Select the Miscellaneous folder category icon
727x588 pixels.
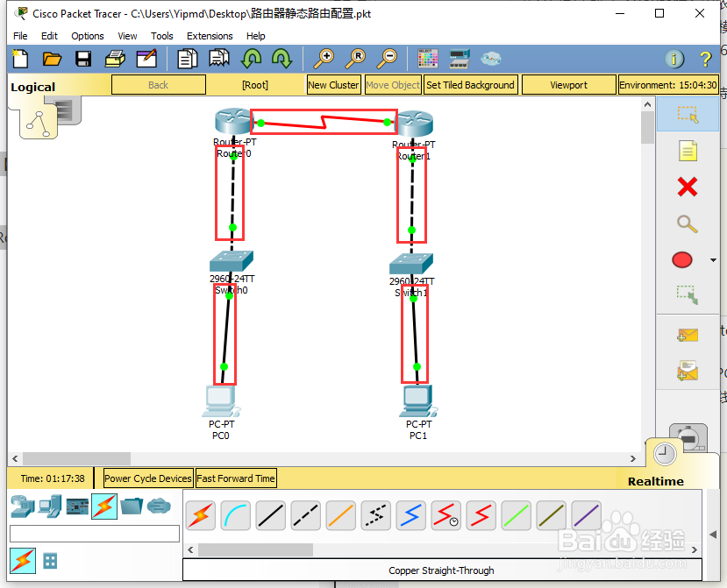tap(132, 506)
